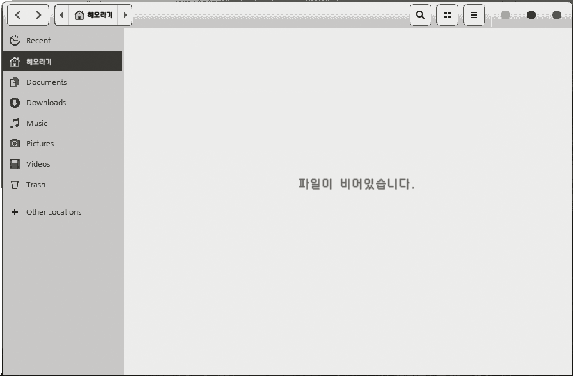The width and height of the screenshot is (573, 376).
Task: Select the highlighted home folder sidebar entry
Action: [x=62, y=61]
